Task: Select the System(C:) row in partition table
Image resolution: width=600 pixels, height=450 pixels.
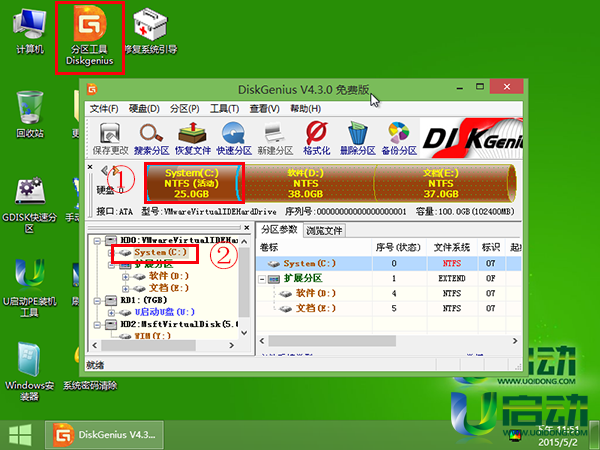Action: (389, 264)
